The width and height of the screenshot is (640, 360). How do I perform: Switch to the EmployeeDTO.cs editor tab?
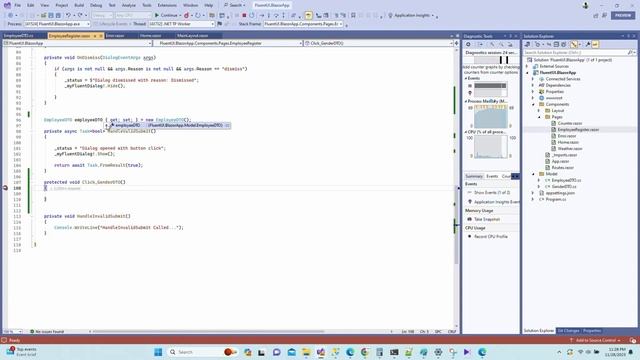19,36
